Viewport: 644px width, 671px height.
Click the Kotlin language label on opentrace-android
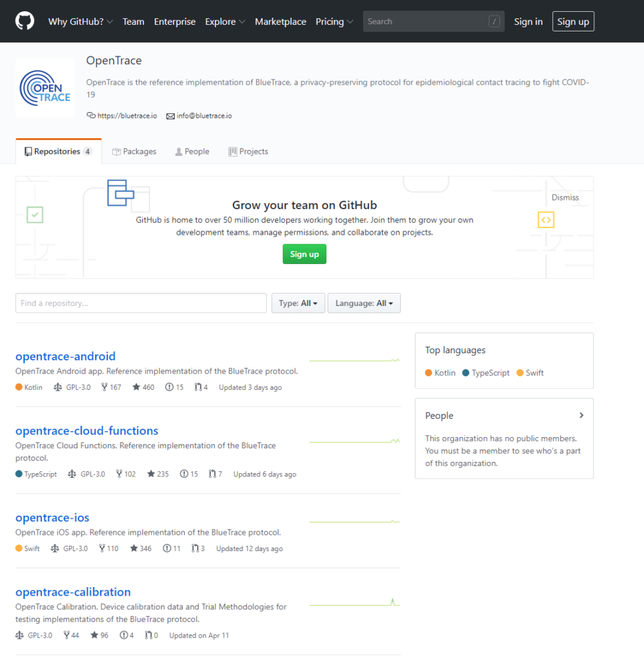coord(29,387)
